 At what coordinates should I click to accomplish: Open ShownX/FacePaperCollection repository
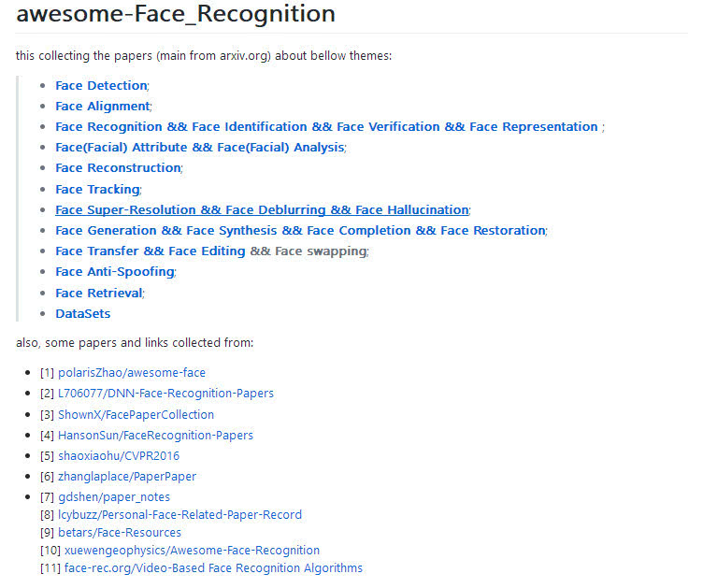pyautogui.click(x=136, y=415)
